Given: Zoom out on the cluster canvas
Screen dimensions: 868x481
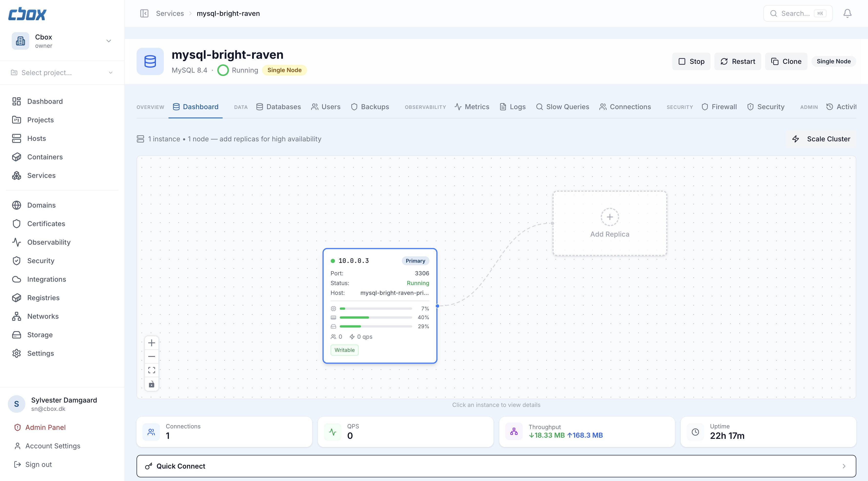Looking at the screenshot, I should pyautogui.click(x=152, y=356).
